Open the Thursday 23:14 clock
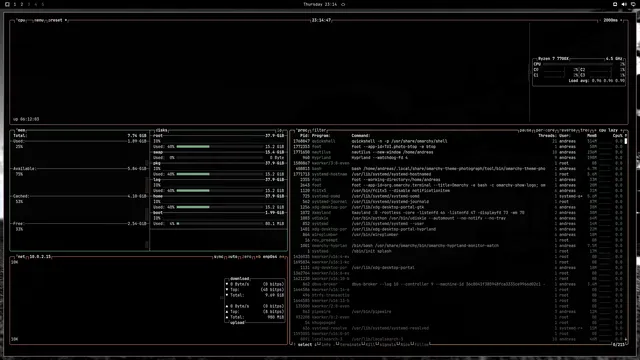Screen dimensions: 640x360 point(320,4)
